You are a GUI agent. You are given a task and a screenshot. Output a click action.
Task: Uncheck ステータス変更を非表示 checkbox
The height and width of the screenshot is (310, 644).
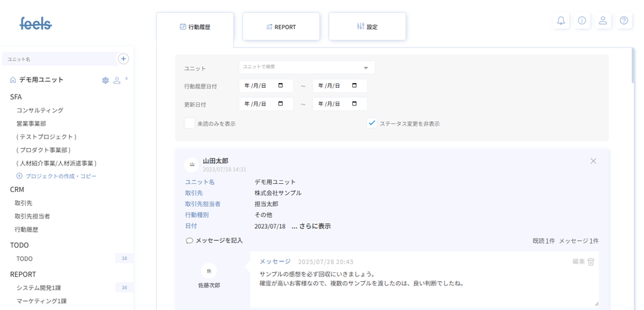372,123
